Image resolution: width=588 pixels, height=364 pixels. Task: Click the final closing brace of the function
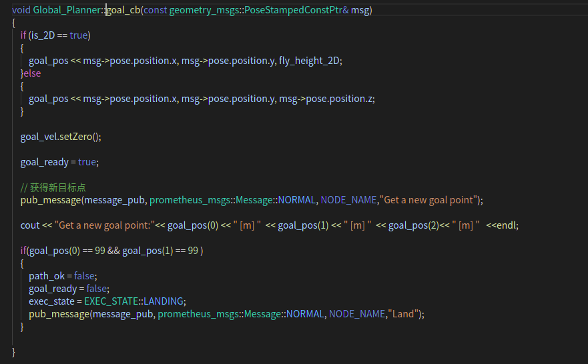pyautogui.click(x=14, y=351)
